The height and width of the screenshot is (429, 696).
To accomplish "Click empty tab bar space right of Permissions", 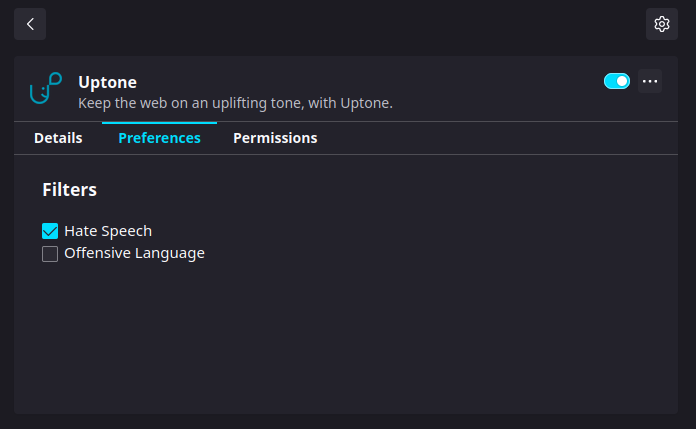I will (500, 138).
